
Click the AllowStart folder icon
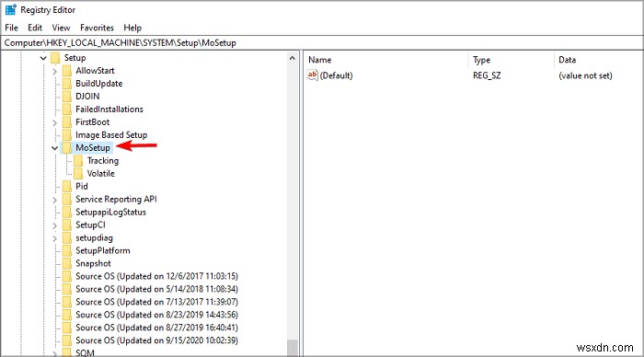tap(67, 71)
